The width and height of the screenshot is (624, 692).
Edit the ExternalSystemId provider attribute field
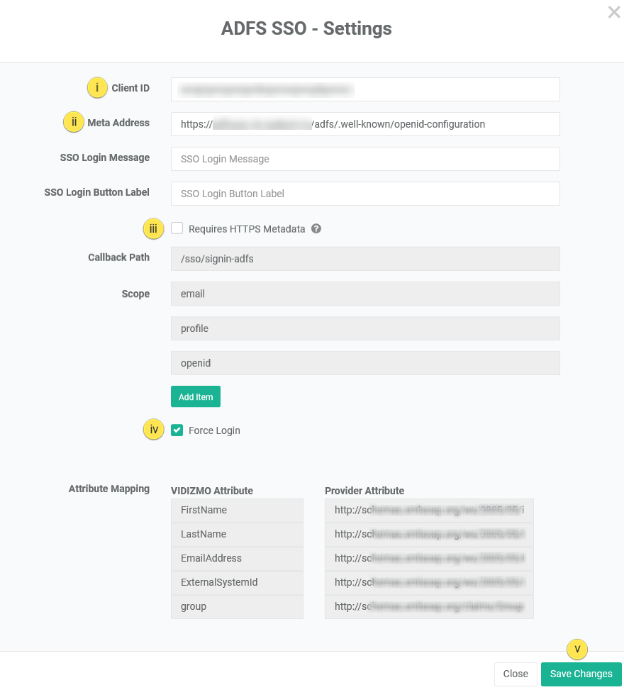tap(429, 583)
